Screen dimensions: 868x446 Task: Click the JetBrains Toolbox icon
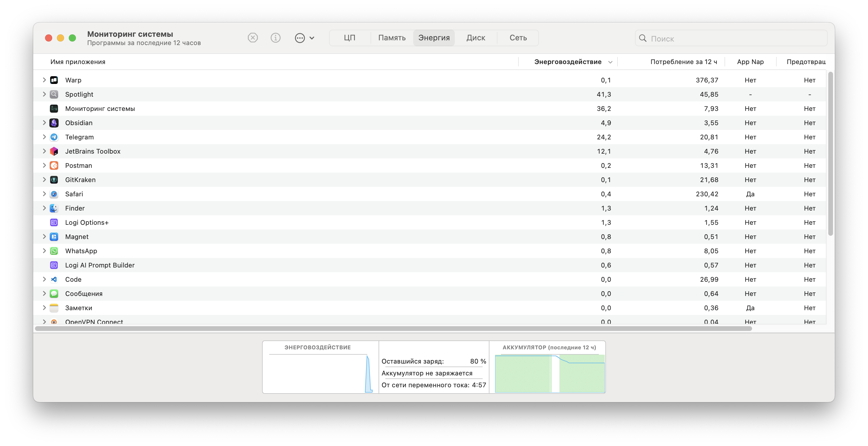pos(54,151)
